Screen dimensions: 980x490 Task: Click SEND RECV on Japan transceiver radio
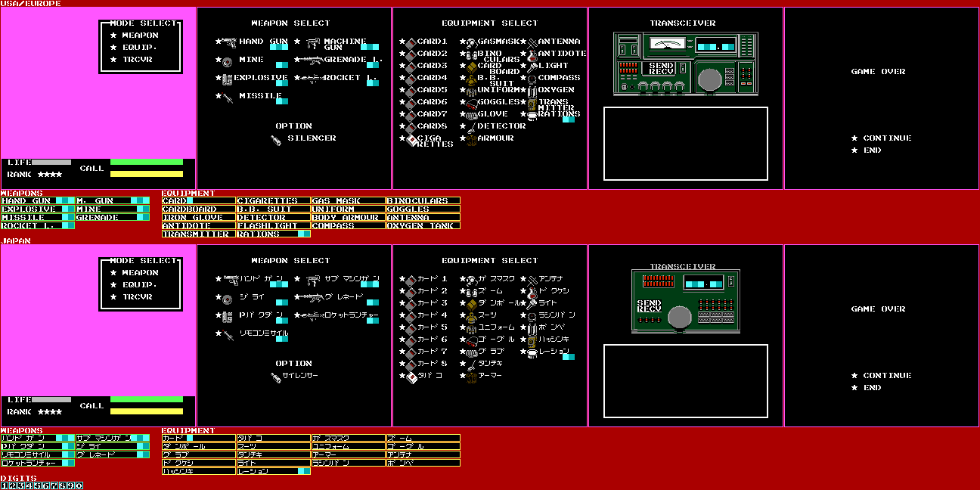click(x=650, y=306)
